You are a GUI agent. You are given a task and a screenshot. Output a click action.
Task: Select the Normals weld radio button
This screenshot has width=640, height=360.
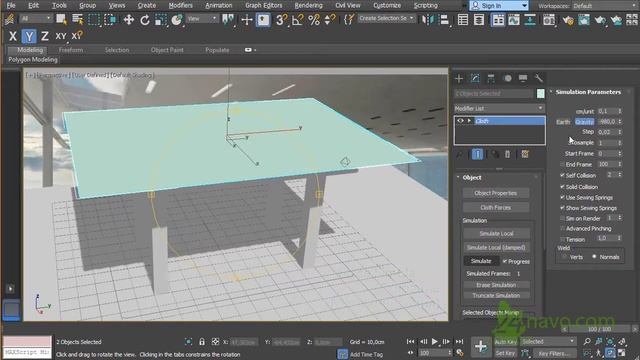pyautogui.click(x=594, y=257)
